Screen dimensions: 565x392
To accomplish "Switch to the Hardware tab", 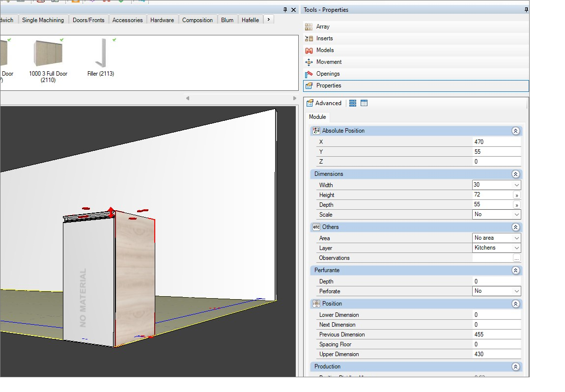I will point(162,20).
